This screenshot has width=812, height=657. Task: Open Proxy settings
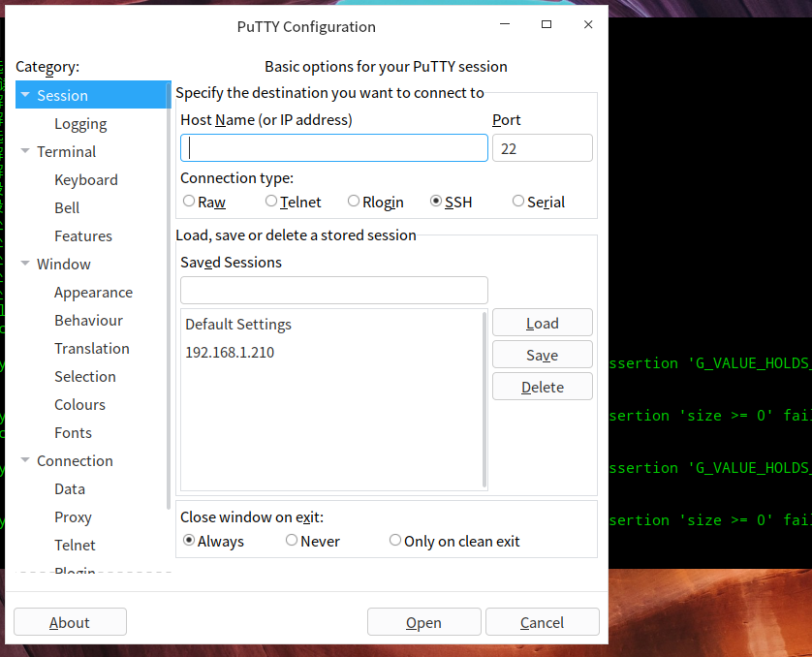pyautogui.click(x=73, y=517)
